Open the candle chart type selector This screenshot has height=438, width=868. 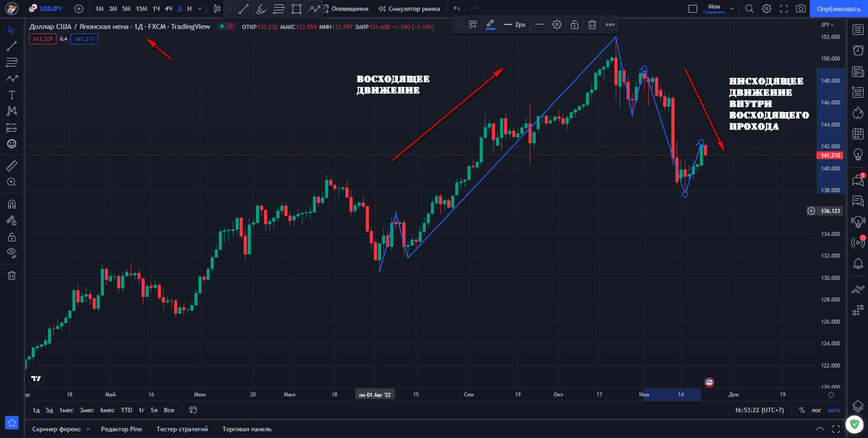click(218, 9)
